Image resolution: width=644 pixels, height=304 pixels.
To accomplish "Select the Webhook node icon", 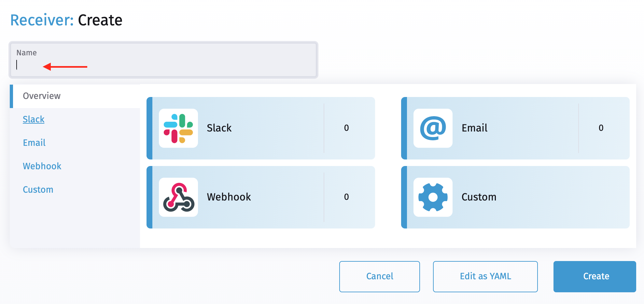I will click(x=178, y=197).
